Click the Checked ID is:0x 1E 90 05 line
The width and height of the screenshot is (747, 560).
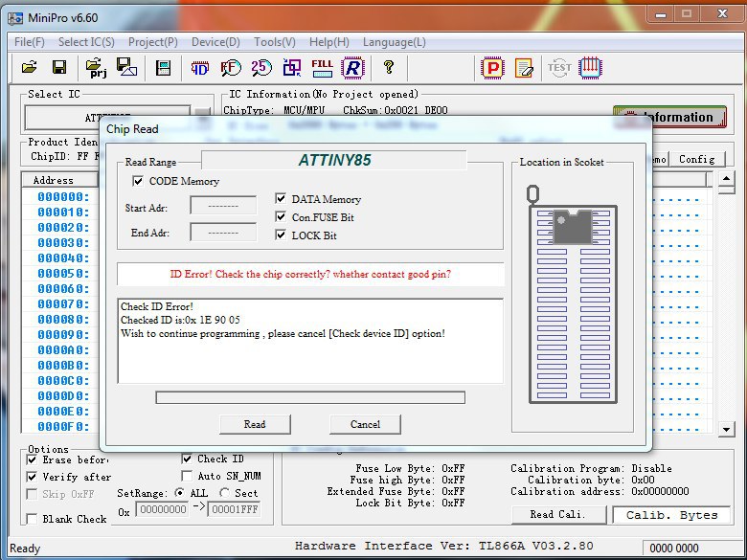(181, 320)
